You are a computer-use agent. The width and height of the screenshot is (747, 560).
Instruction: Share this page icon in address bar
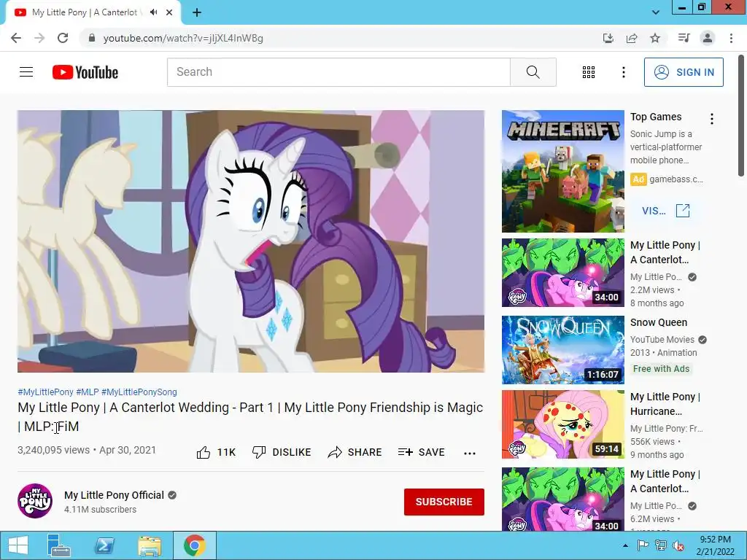(632, 38)
